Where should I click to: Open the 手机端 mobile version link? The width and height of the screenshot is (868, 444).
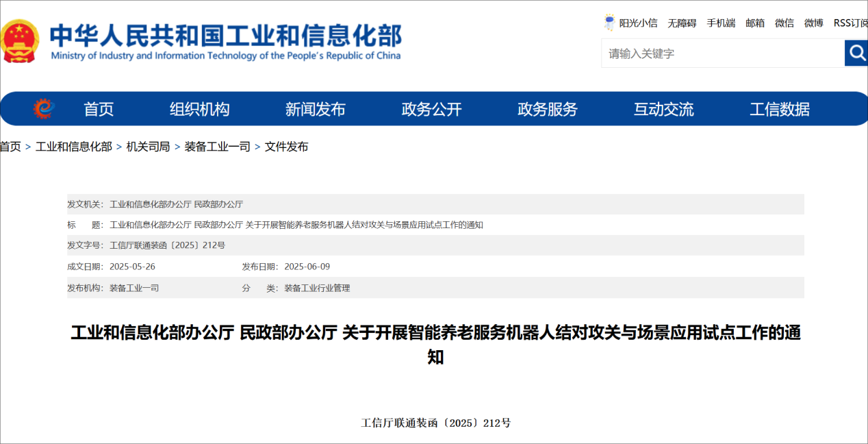721,23
